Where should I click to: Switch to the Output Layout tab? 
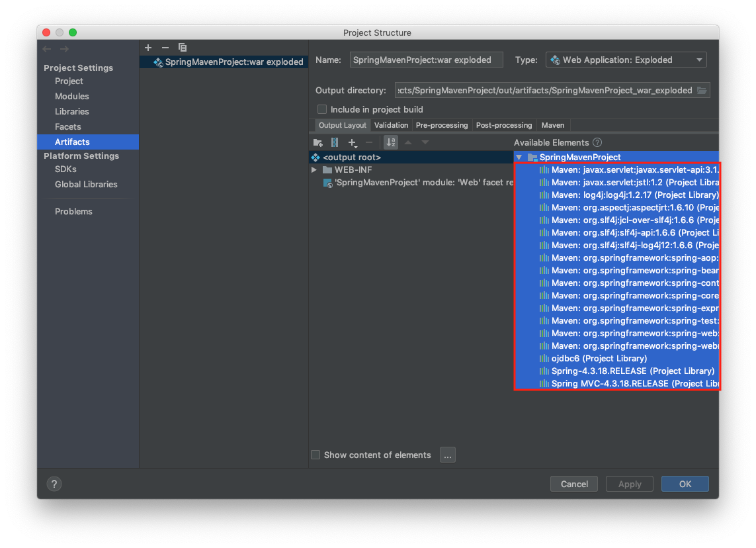[x=343, y=125]
